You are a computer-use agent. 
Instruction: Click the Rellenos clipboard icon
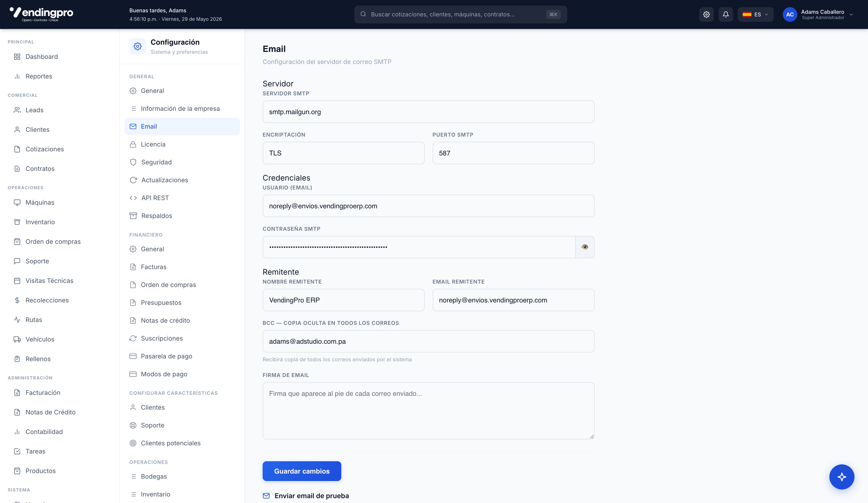point(17,359)
